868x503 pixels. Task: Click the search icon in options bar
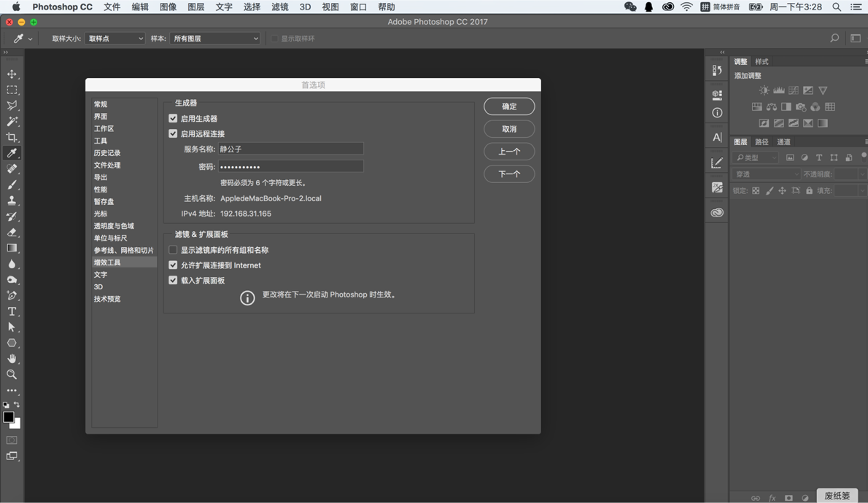(834, 38)
